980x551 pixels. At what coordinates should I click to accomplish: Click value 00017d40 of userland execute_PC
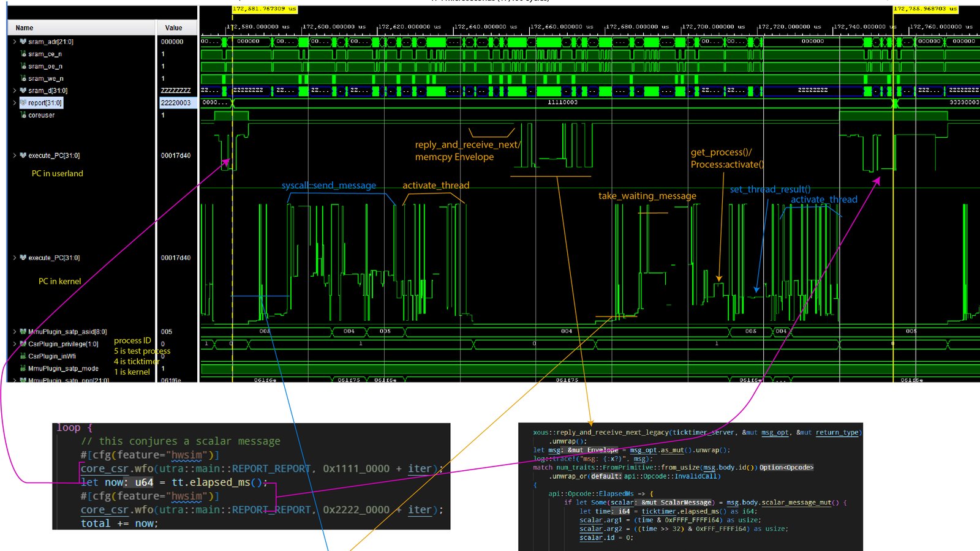[176, 156]
